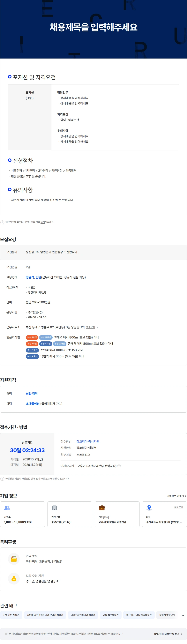This screenshot has width=187, height=644.
Task: Expand related tags chevron
Action: (x=183, y=615)
